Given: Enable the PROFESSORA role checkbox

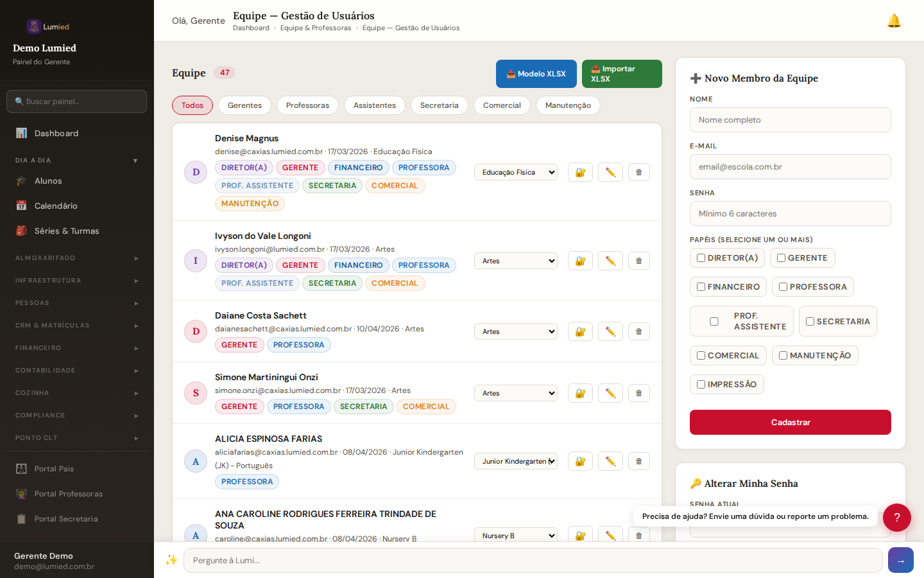Looking at the screenshot, I should pos(783,287).
